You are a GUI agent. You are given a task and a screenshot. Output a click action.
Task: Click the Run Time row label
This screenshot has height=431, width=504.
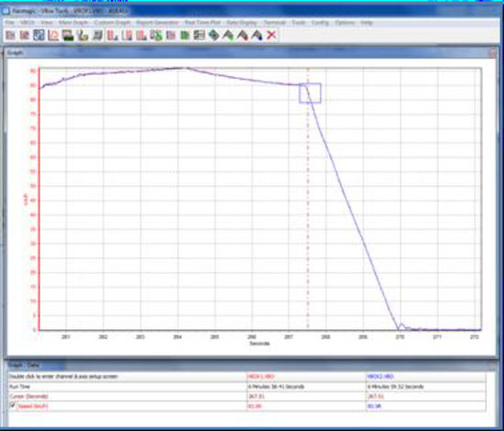coord(19,386)
